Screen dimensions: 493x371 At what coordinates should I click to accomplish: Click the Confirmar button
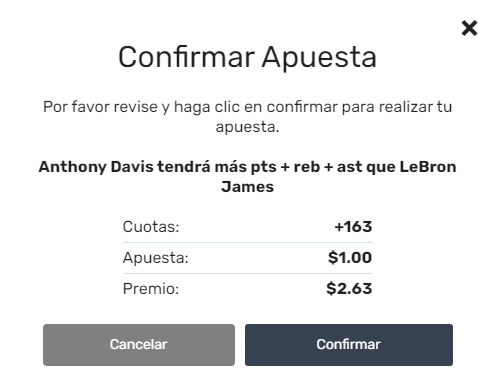point(349,345)
